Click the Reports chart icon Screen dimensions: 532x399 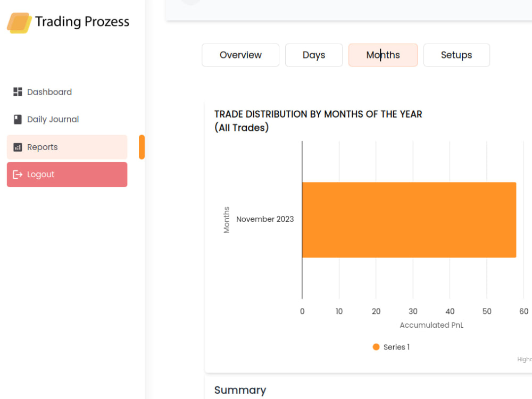18,147
